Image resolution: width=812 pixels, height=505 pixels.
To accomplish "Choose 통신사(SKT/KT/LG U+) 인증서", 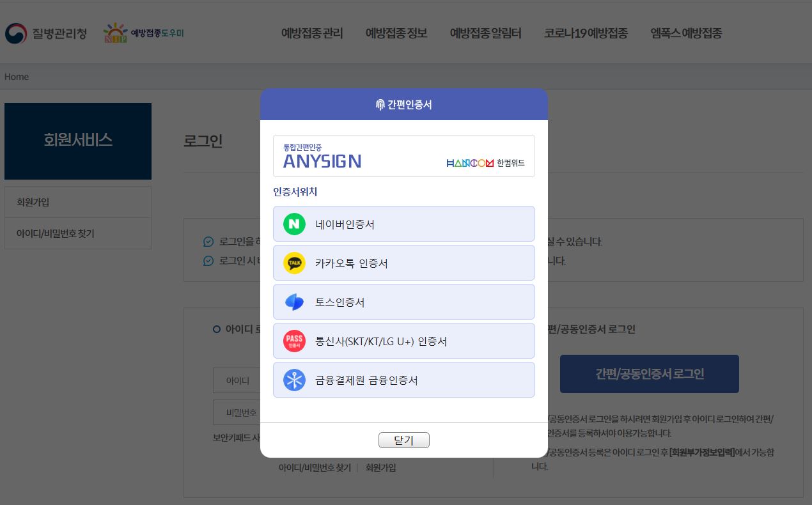I will 404,341.
